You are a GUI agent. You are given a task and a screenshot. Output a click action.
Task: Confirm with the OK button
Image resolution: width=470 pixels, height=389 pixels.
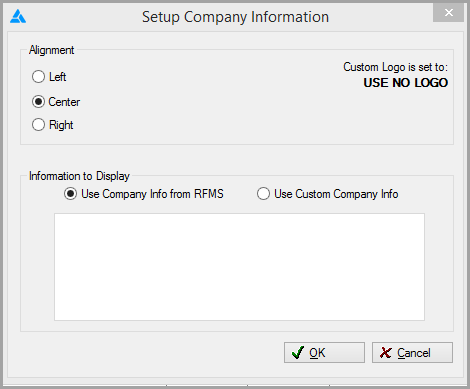[324, 352]
